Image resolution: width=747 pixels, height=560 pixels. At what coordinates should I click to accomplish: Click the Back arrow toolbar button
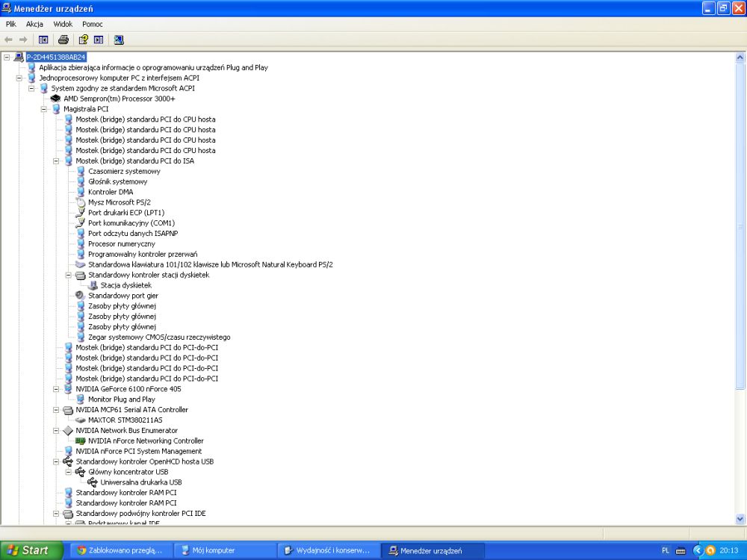click(x=8, y=40)
